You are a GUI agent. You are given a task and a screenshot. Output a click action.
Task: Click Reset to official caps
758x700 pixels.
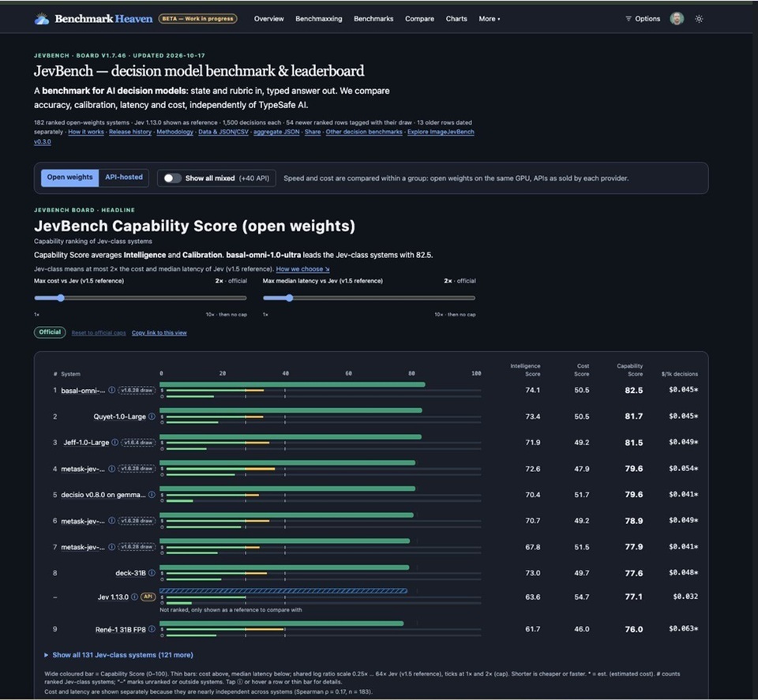[99, 333]
